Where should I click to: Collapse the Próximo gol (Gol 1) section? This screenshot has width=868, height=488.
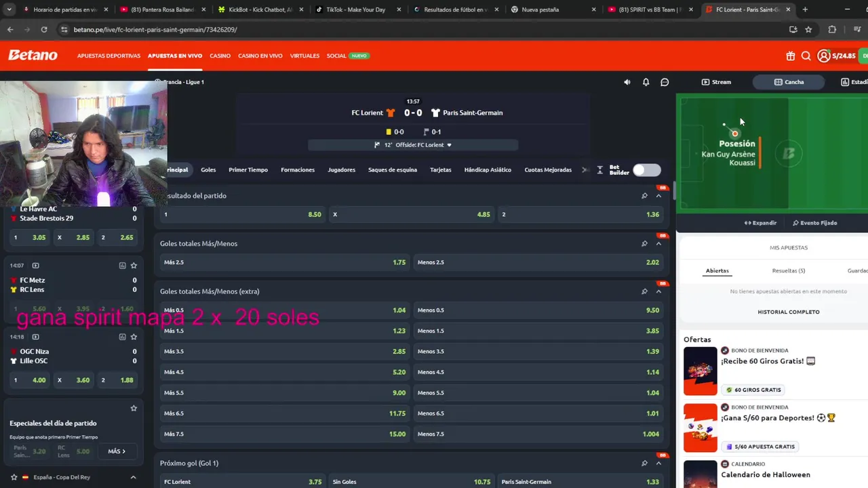tap(658, 463)
